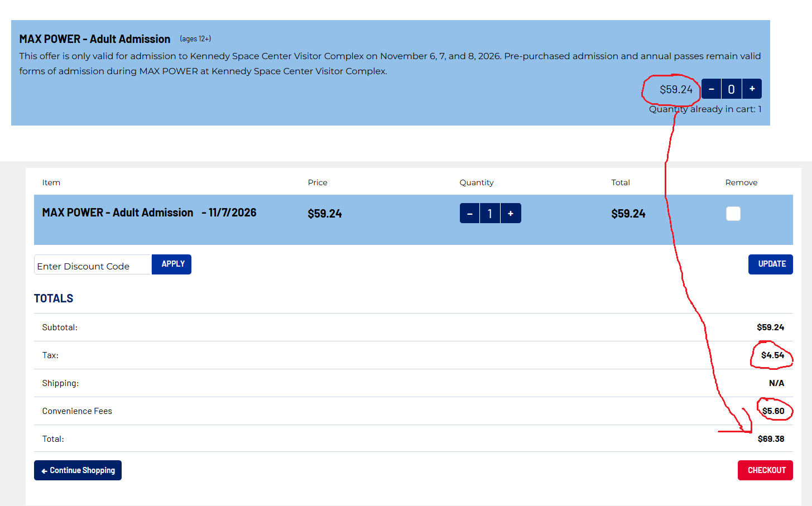Click the Tax label
812x506 pixels.
[50, 355]
